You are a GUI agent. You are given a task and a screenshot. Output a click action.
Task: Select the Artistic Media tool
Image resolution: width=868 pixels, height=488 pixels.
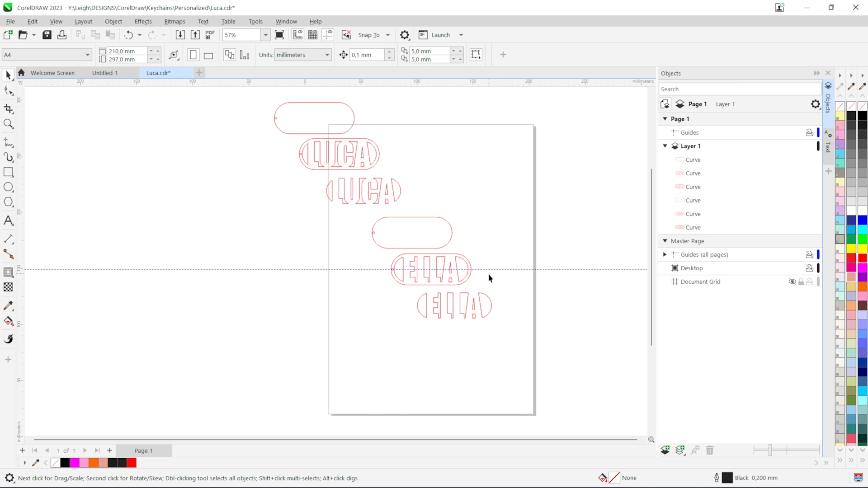(8, 157)
